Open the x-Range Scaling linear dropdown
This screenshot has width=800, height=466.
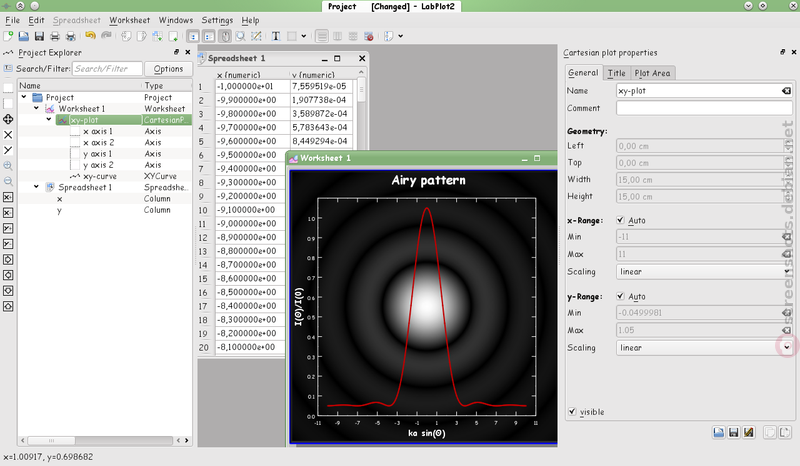(704, 272)
